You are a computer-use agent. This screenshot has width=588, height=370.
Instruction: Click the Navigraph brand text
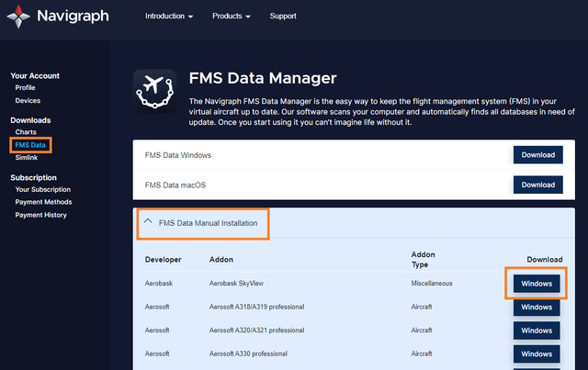73,17
